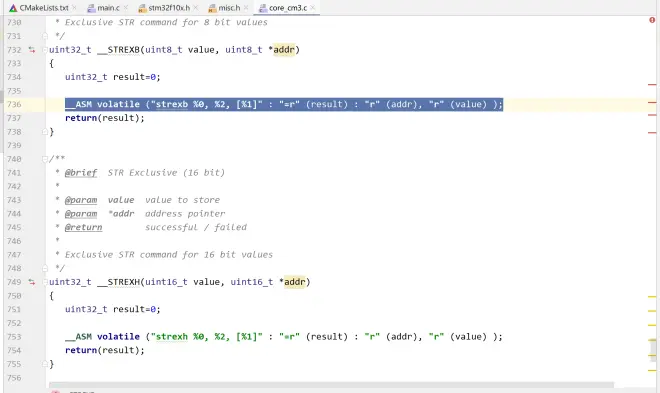Click the highlighted addr parameter on line 749
Screen dimensions: 660x393
tap(294, 282)
